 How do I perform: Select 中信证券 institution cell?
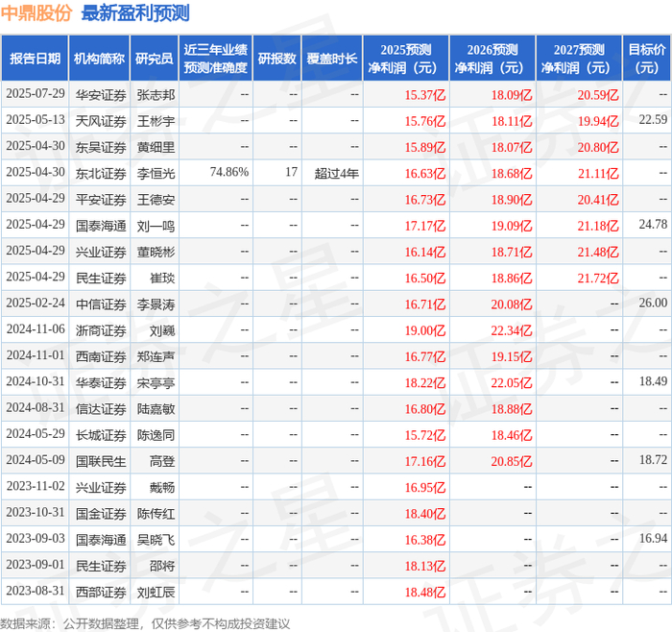point(101,304)
